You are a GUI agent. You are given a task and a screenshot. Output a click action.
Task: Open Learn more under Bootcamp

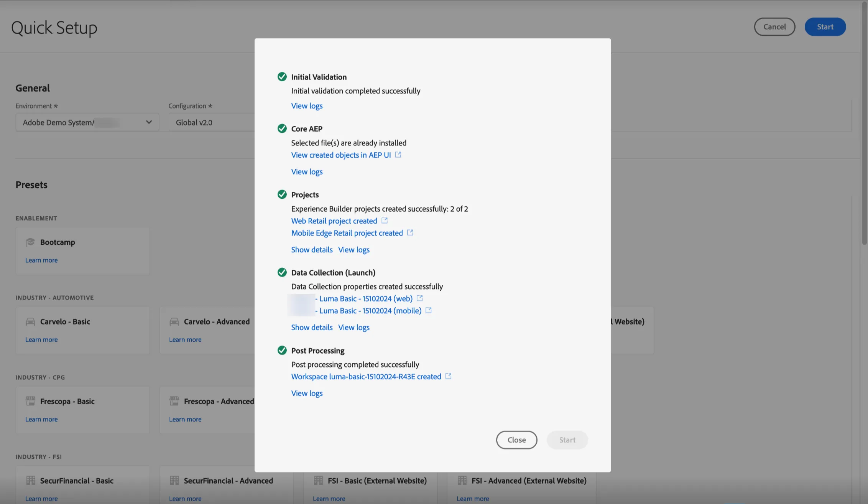click(41, 260)
